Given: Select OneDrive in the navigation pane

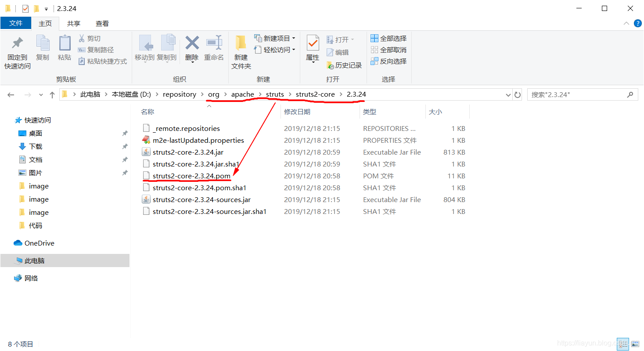Looking at the screenshot, I should (34, 243).
